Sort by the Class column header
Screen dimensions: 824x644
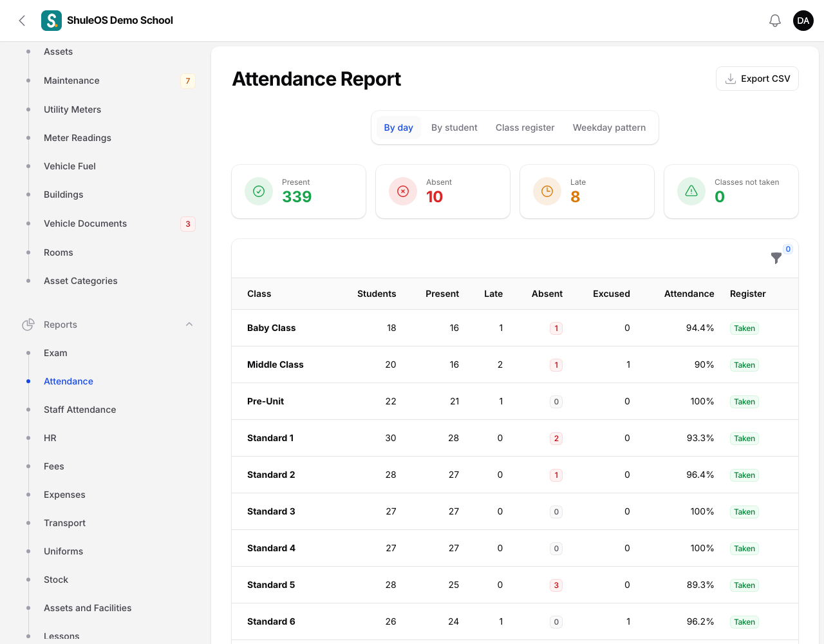[x=259, y=294]
